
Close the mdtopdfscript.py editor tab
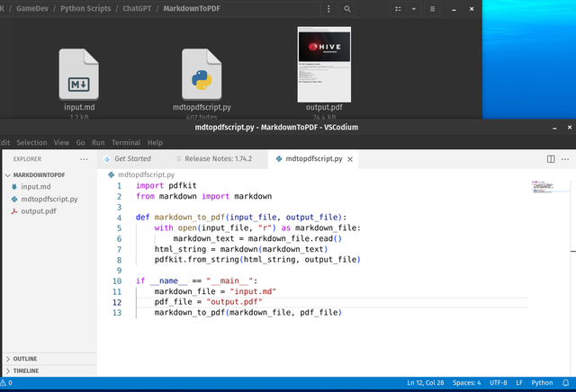click(x=351, y=158)
